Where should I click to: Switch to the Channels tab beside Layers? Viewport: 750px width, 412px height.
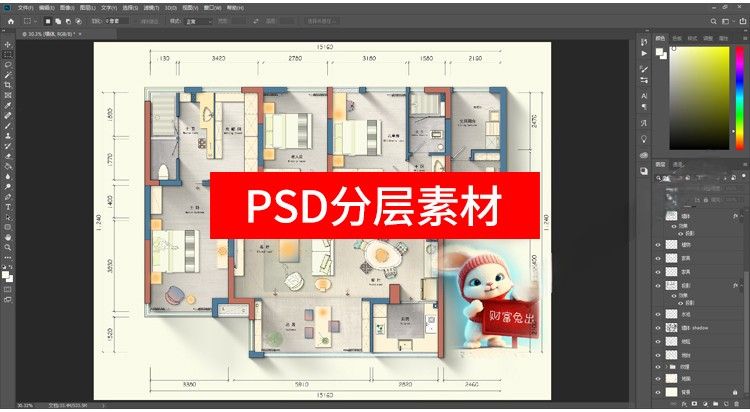678,165
